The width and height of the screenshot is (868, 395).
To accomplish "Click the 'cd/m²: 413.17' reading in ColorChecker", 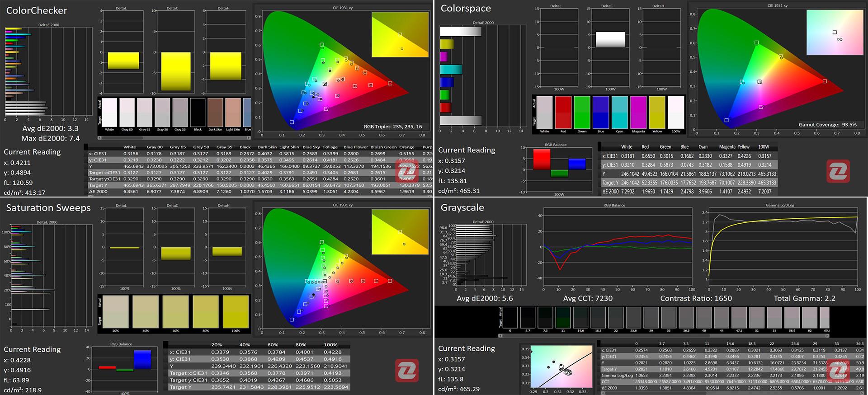I will point(24,193).
